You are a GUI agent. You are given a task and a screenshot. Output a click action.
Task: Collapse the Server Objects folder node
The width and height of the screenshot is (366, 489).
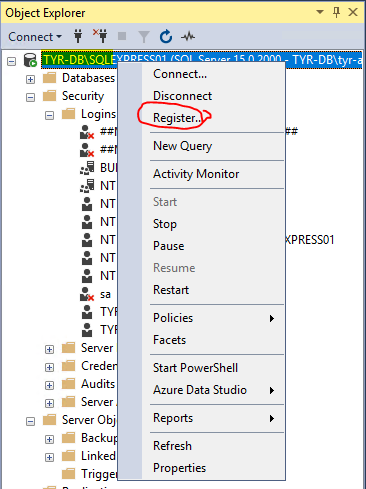[31, 421]
